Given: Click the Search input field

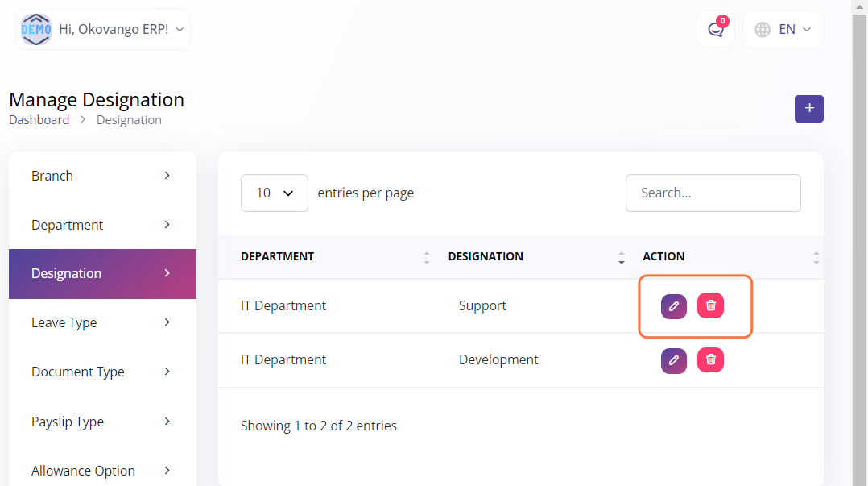Looking at the screenshot, I should click(x=713, y=193).
